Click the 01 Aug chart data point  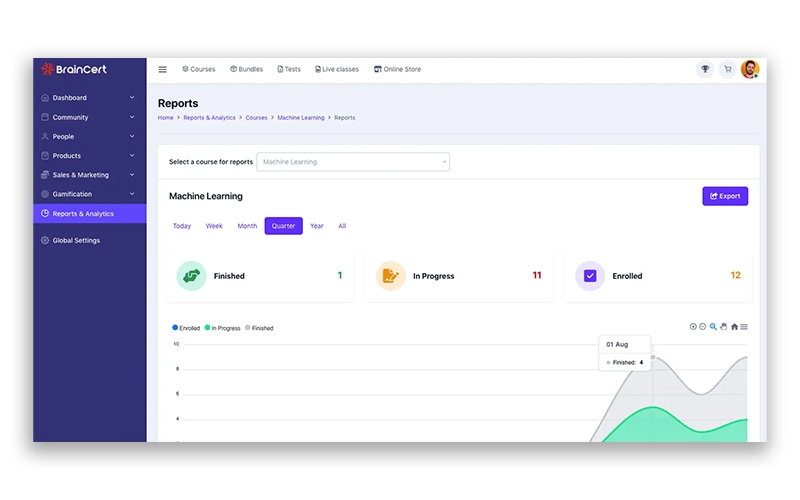653,357
